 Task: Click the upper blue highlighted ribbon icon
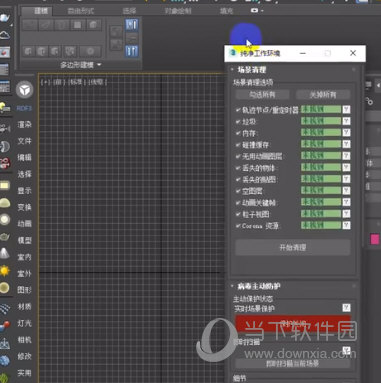click(x=132, y=24)
